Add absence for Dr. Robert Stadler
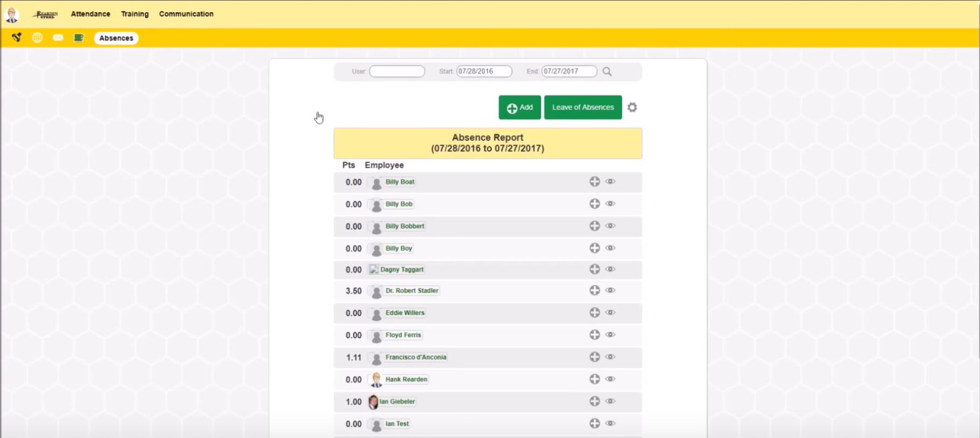The width and height of the screenshot is (980, 438). click(595, 290)
